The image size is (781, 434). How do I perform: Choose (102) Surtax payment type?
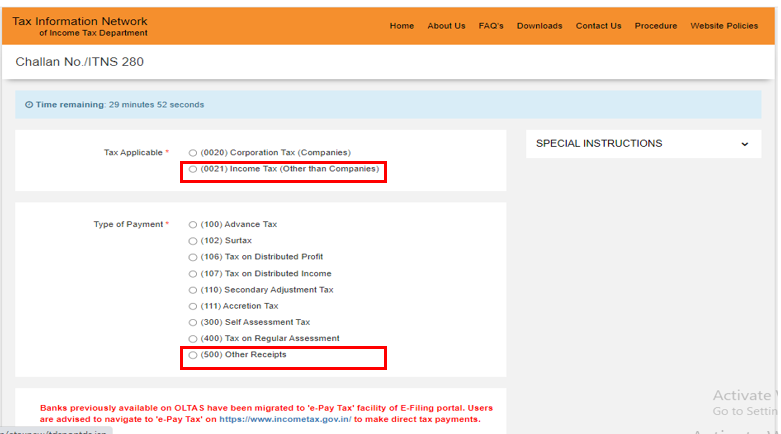click(193, 241)
